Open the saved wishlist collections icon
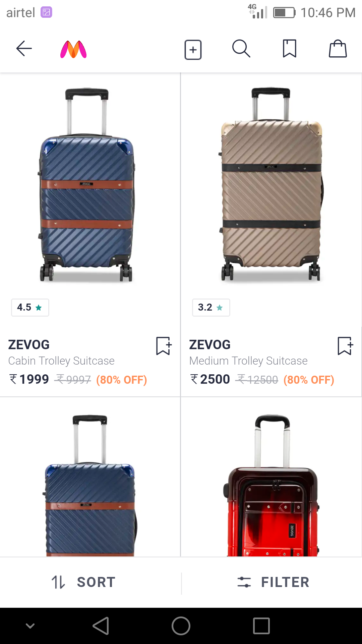The width and height of the screenshot is (362, 644). [289, 49]
